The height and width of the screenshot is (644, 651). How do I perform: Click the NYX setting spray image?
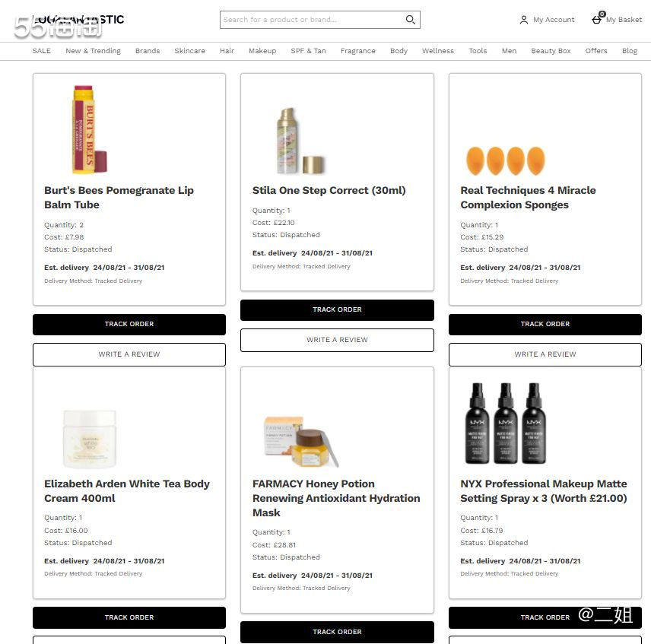click(x=505, y=423)
